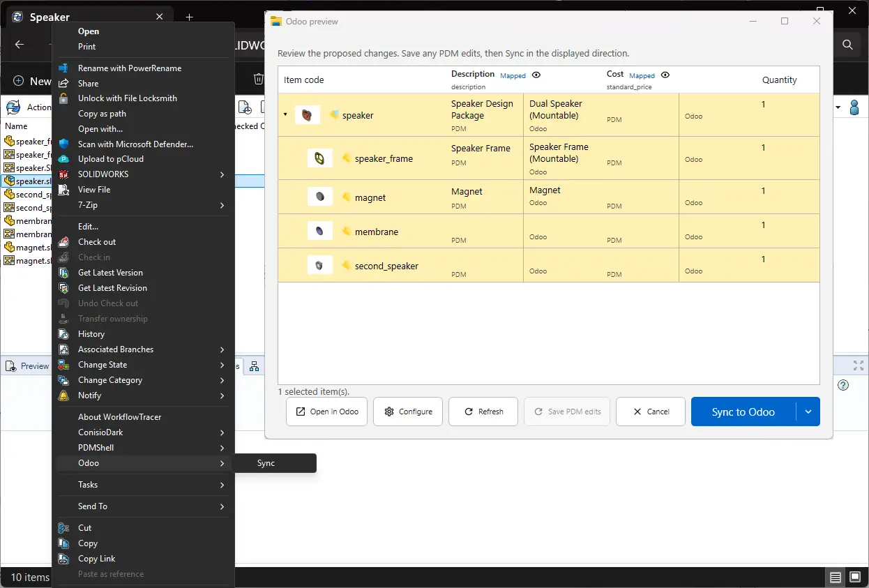The width and height of the screenshot is (869, 588).
Task: Expand the 7-Zip submenu
Action: [x=222, y=205]
